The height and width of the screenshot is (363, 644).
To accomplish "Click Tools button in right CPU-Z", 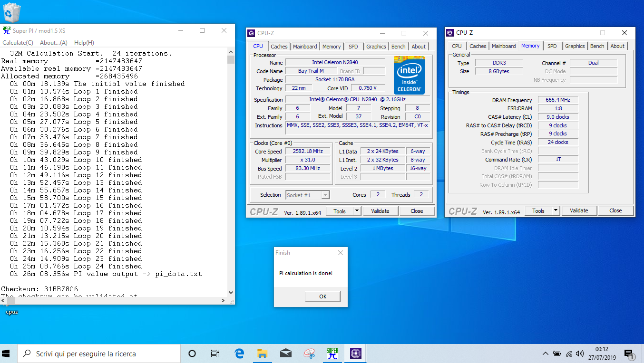I will pos(538,210).
